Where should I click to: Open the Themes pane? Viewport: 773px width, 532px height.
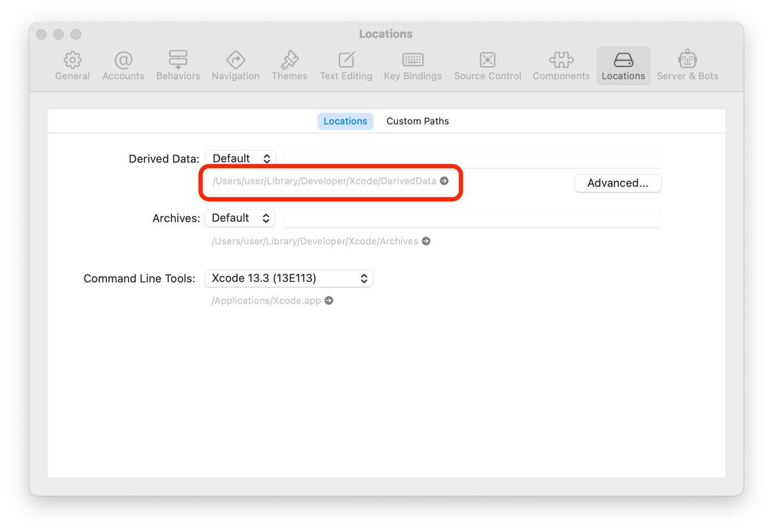289,66
